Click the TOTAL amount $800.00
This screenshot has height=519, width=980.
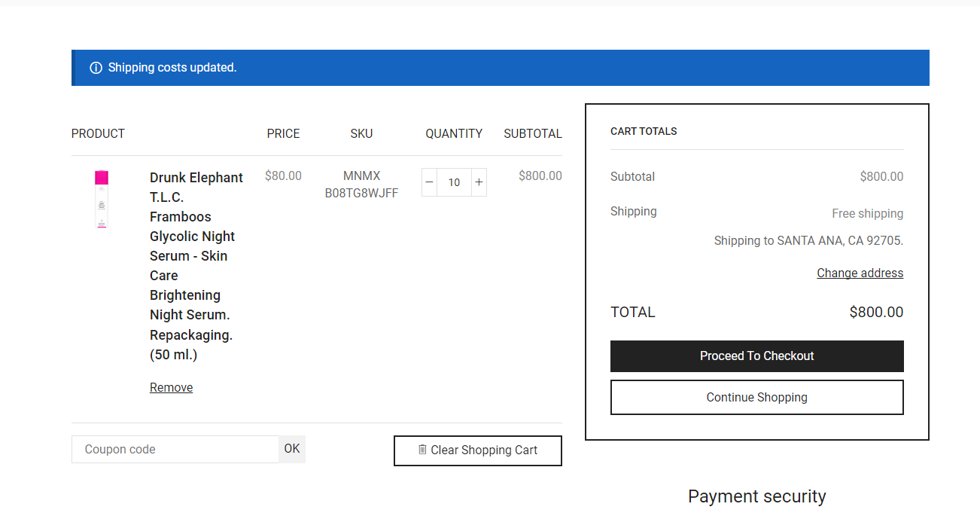876,313
